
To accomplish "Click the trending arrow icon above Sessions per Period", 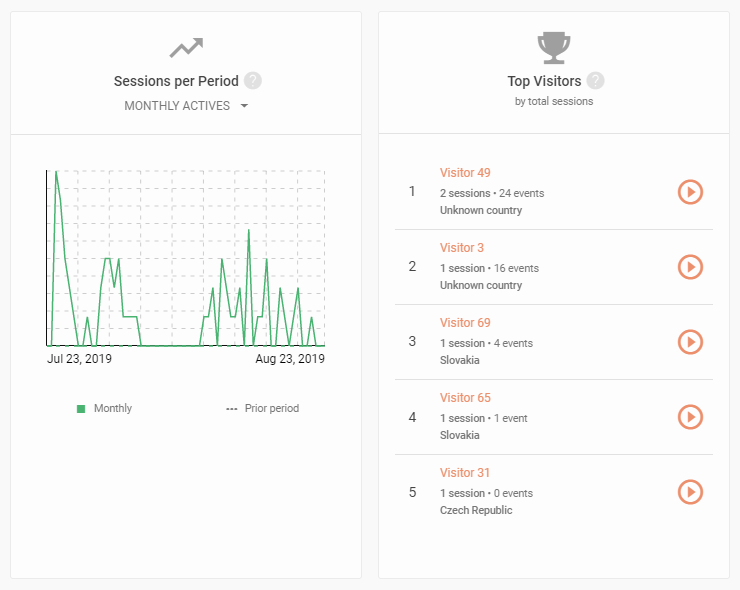I will [x=186, y=48].
